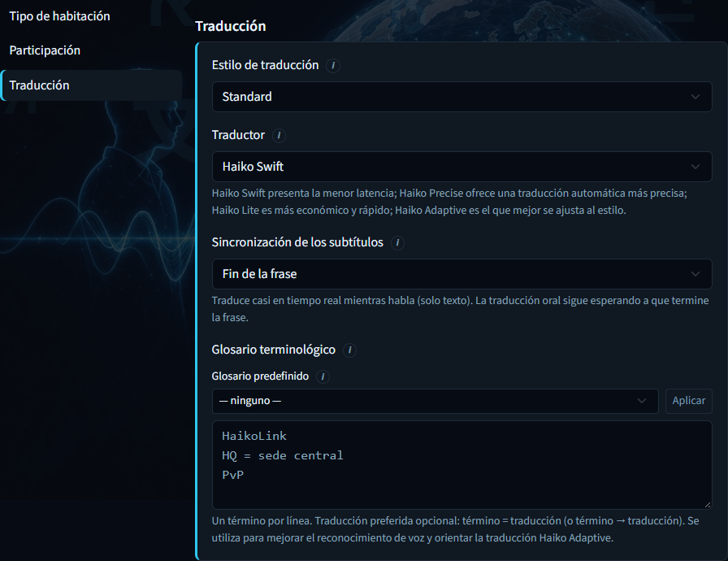
Task: Click the text area resize handle corner
Action: point(707,504)
